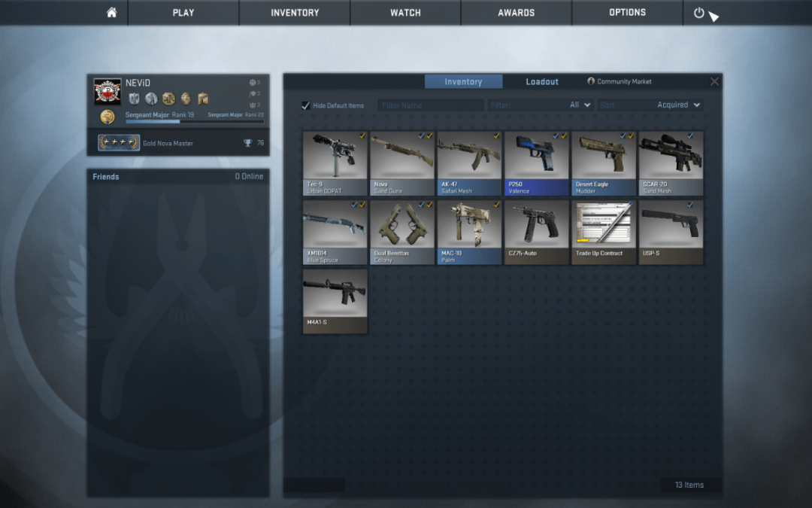The image size is (812, 508).
Task: Toggle the Hide Default Items checkbox
Action: [x=306, y=105]
